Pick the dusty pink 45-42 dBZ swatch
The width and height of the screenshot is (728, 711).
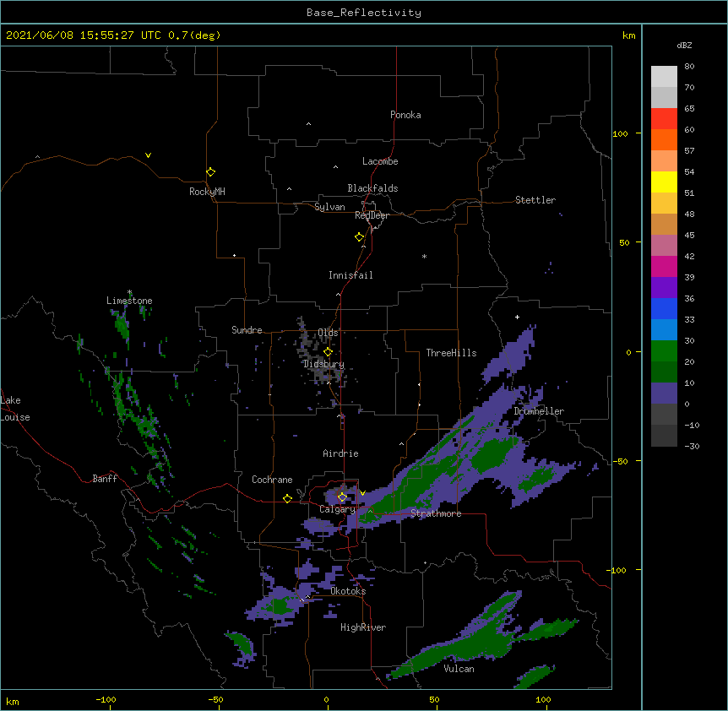(664, 246)
